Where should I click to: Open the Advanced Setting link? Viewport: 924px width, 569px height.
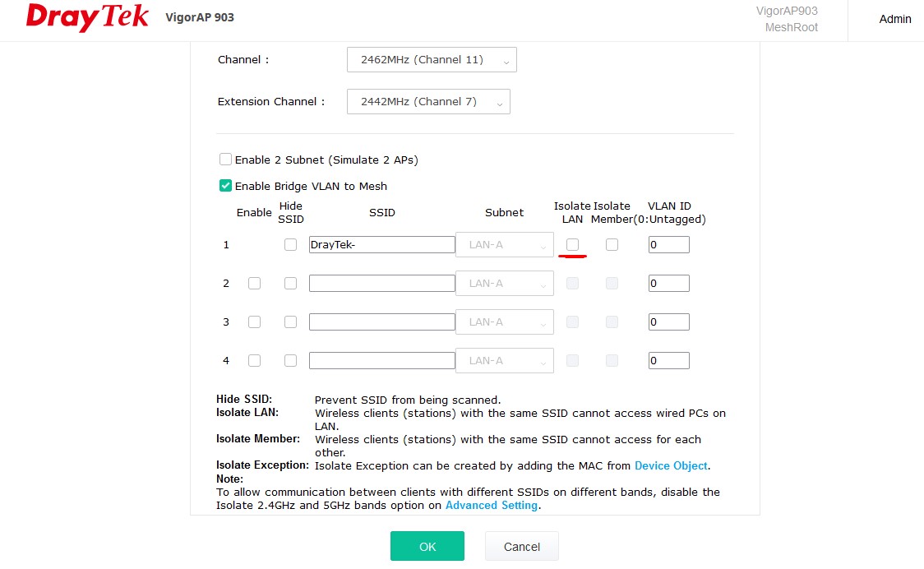(492, 505)
